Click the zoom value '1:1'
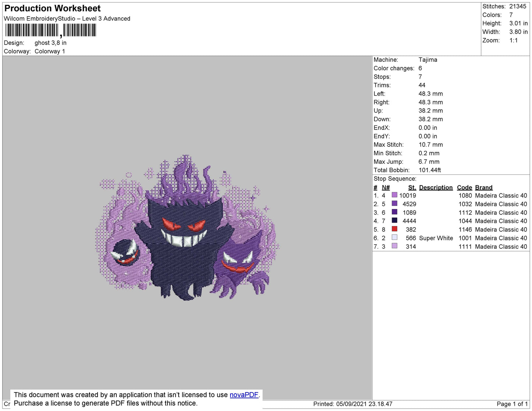This screenshot has height=411, width=532. click(514, 41)
